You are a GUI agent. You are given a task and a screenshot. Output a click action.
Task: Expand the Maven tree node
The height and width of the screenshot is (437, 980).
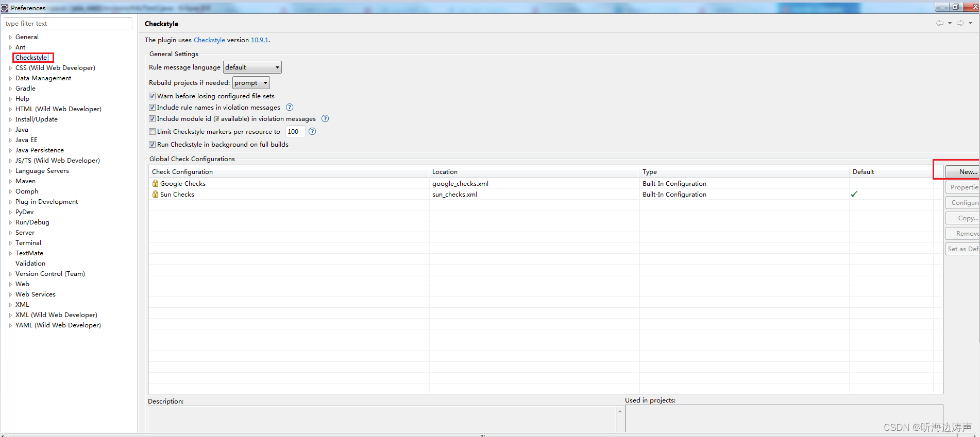(10, 181)
